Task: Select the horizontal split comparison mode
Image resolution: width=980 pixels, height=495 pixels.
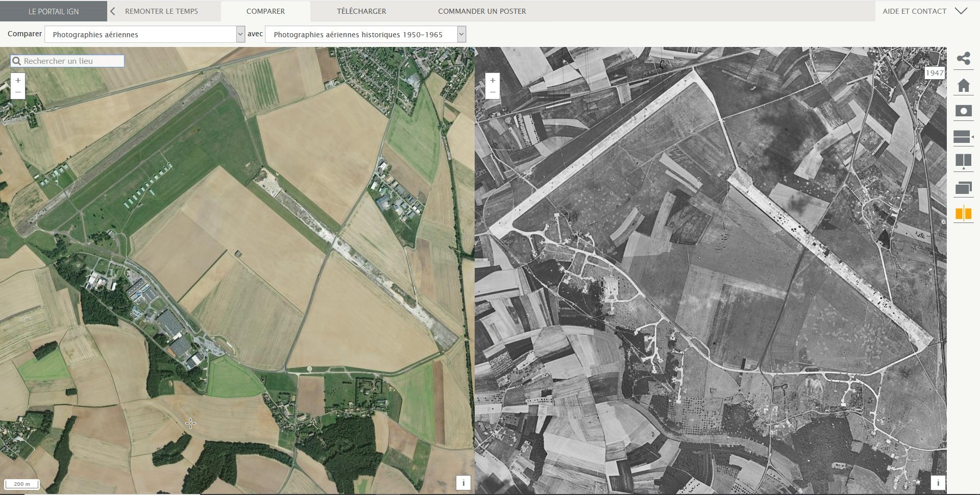Action: (963, 137)
